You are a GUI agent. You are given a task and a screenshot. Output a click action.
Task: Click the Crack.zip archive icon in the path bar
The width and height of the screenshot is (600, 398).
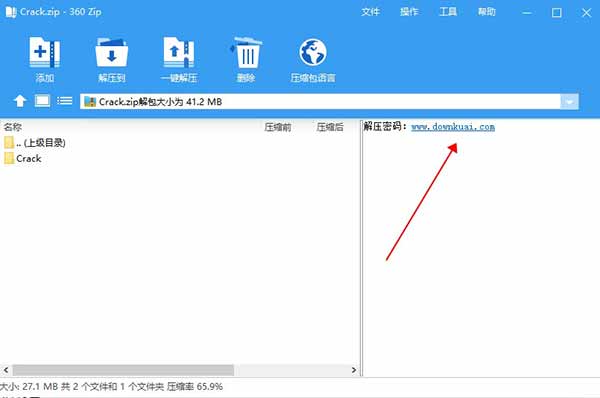tap(90, 101)
